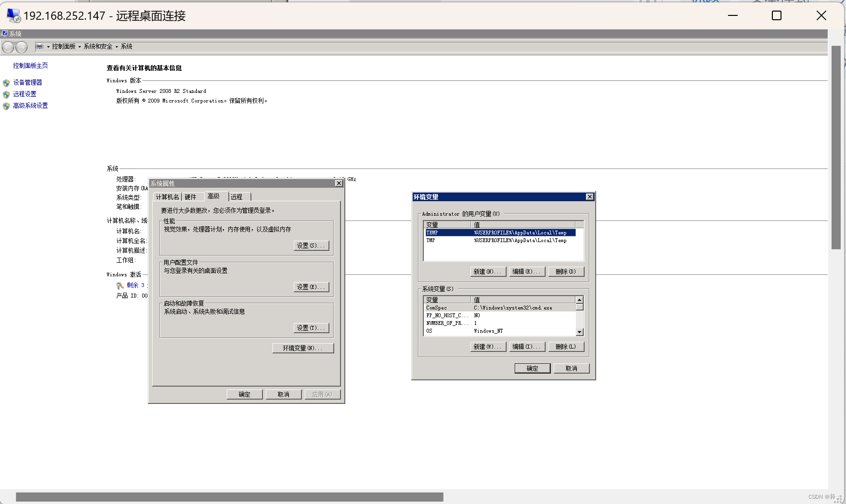846x504 pixels.
Task: Open 控制面板主页 link
Action: (x=30, y=66)
